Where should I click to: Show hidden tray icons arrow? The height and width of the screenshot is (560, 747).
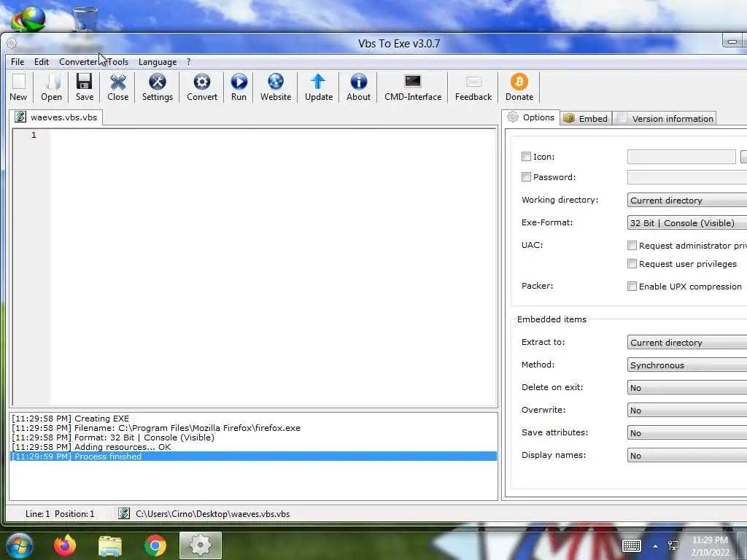click(656, 546)
